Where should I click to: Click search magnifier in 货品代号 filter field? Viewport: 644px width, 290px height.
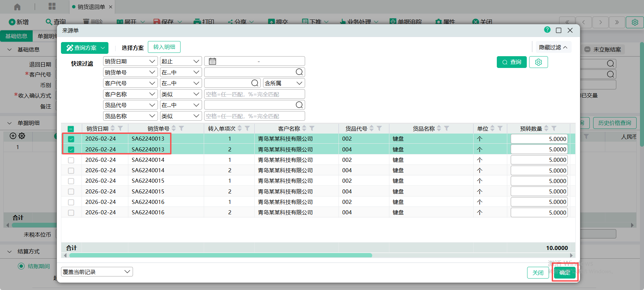(299, 105)
